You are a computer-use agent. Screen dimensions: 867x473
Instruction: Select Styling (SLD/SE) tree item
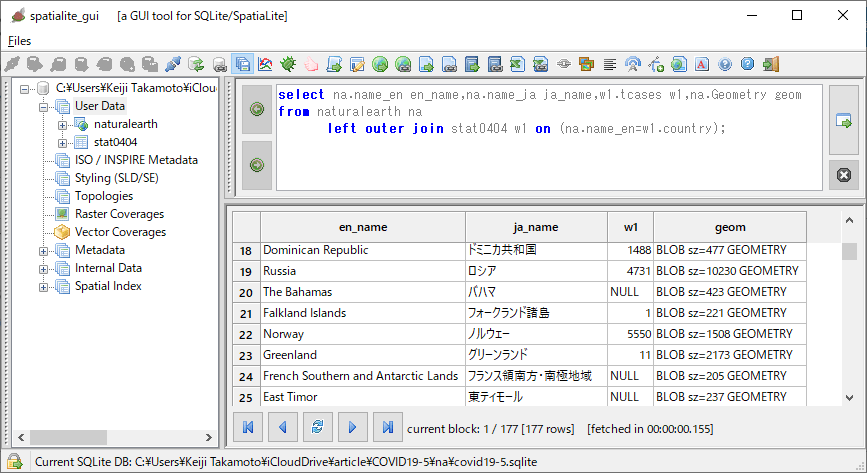pyautogui.click(x=117, y=178)
